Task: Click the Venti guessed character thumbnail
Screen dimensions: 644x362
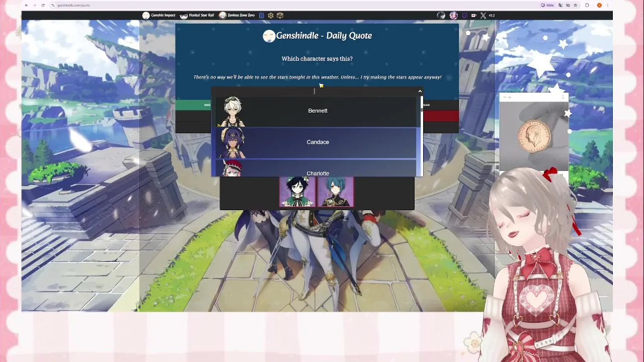Action: point(298,192)
